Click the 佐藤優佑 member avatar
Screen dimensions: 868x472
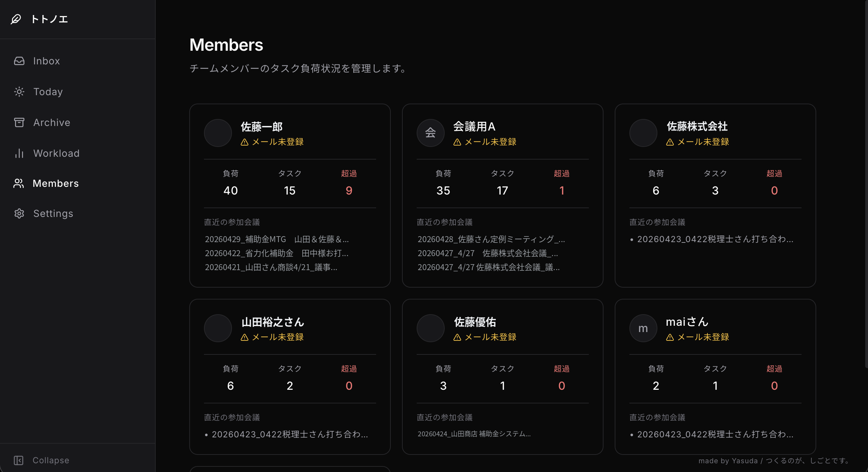[x=430, y=328]
